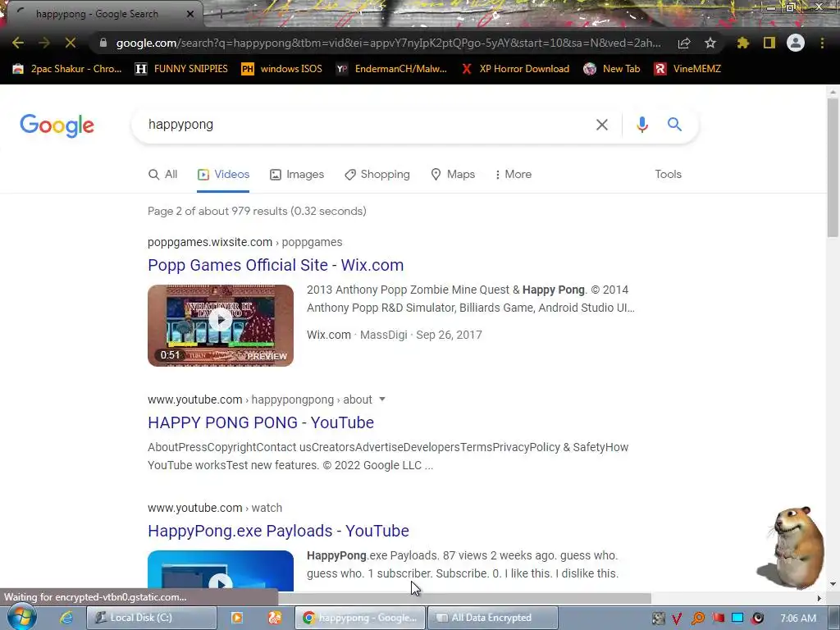Image resolution: width=840 pixels, height=630 pixels.
Task: Click the happypong search input field
Action: [x=364, y=125]
